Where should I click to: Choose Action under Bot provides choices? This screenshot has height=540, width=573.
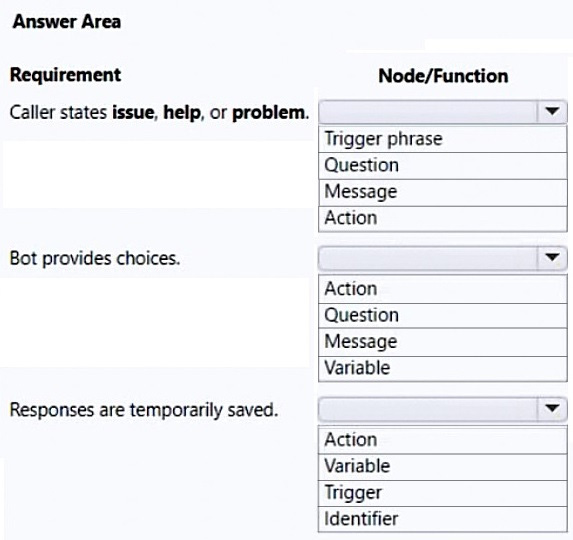[443, 289]
